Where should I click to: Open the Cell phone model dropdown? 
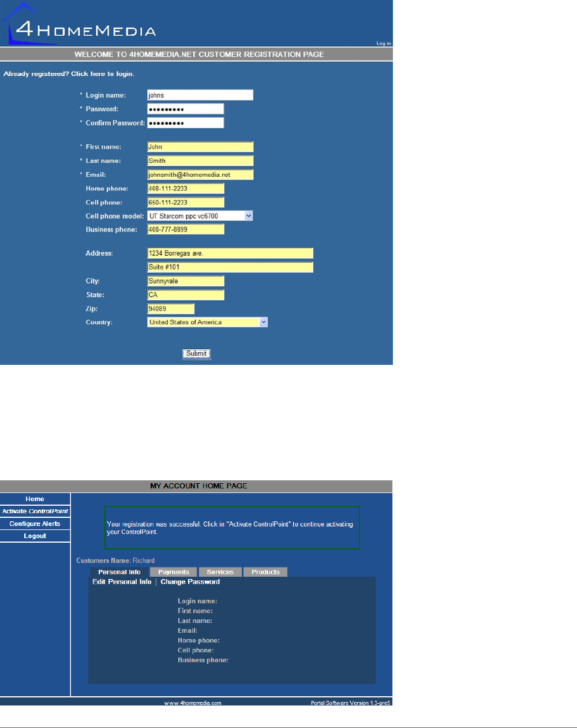[x=200, y=216]
